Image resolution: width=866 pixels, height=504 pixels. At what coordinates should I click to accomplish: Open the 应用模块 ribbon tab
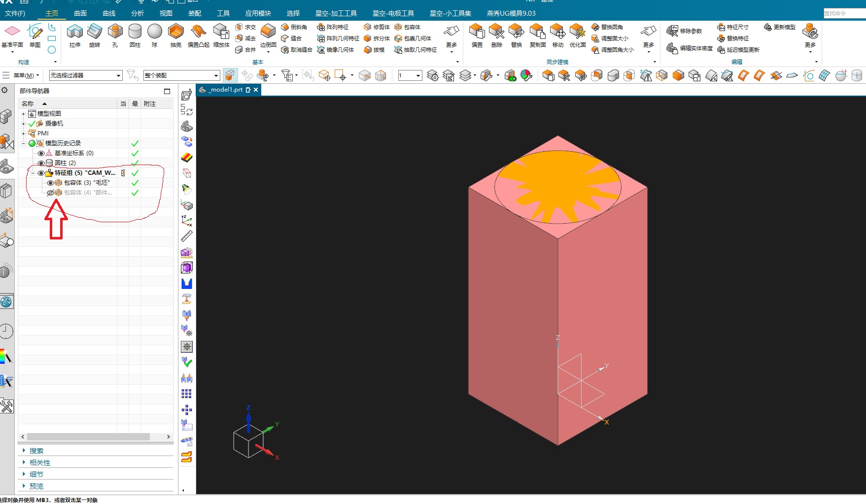(x=258, y=13)
